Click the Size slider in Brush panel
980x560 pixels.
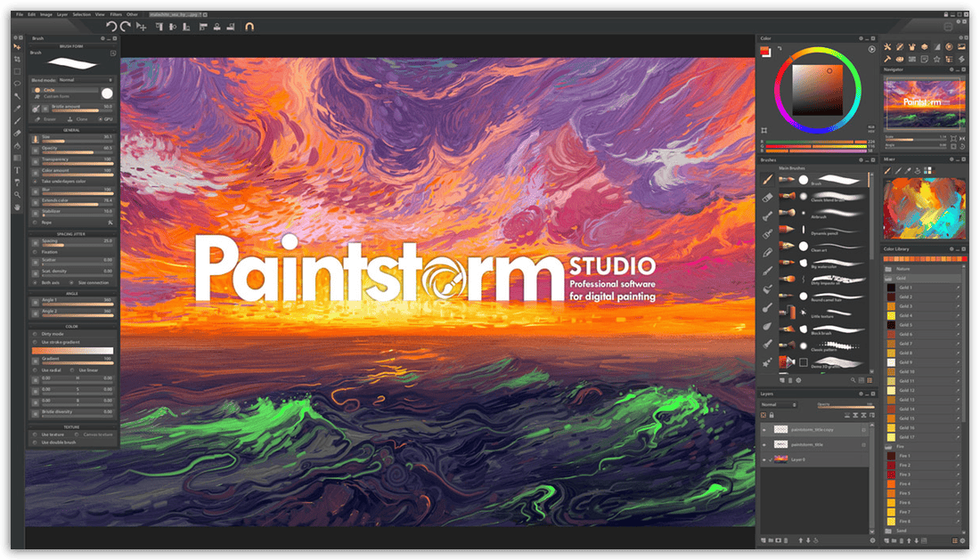point(77,139)
